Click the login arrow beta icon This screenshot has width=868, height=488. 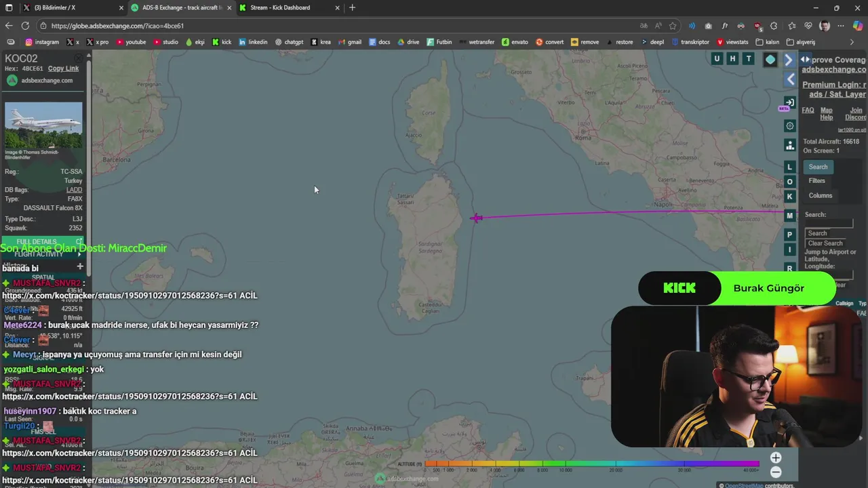(789, 102)
